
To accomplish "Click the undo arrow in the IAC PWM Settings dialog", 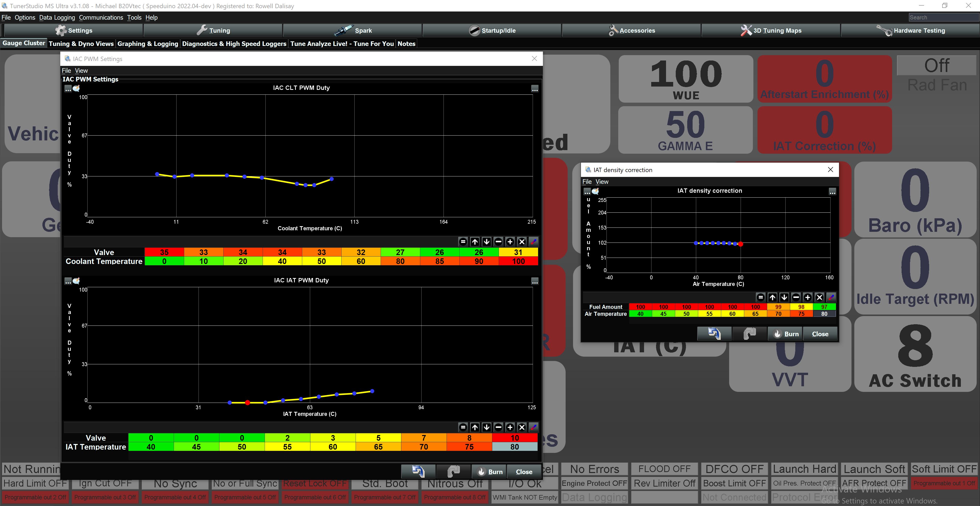I will point(418,472).
